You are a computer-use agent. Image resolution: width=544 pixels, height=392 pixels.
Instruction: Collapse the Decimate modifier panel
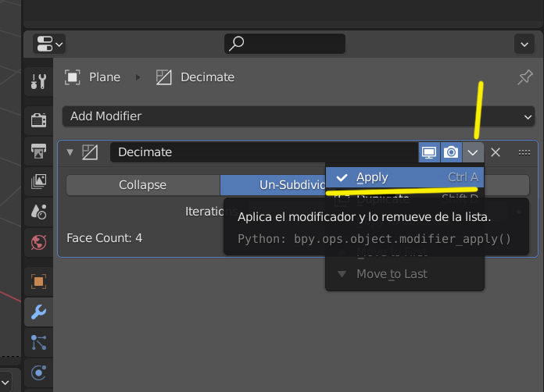tap(70, 152)
